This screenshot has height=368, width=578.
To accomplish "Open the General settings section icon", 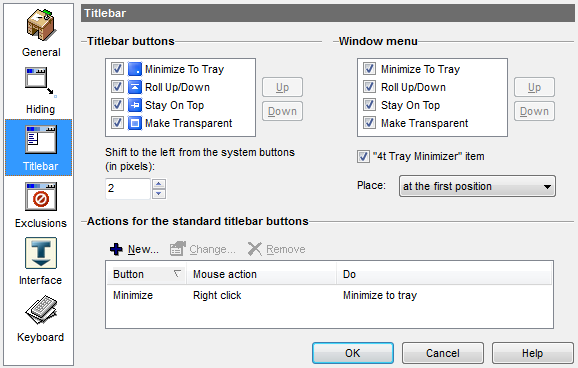I will tap(41, 25).
